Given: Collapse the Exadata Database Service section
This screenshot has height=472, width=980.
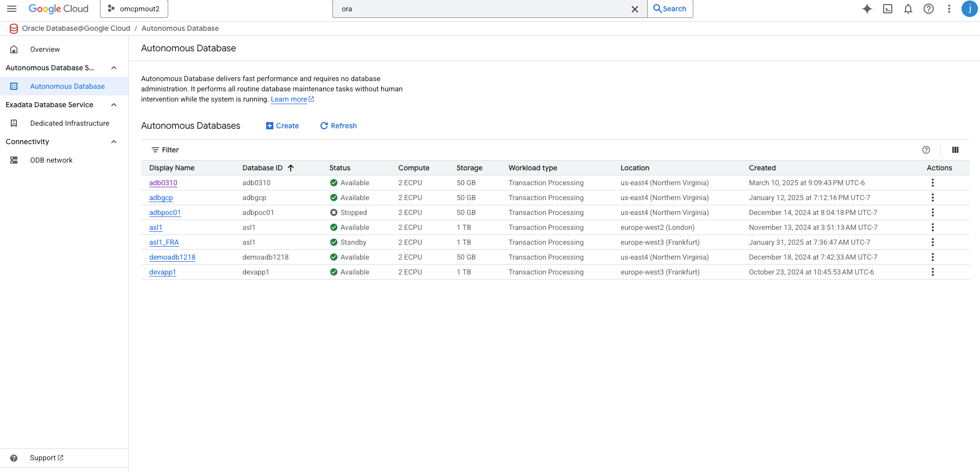Looking at the screenshot, I should 114,105.
